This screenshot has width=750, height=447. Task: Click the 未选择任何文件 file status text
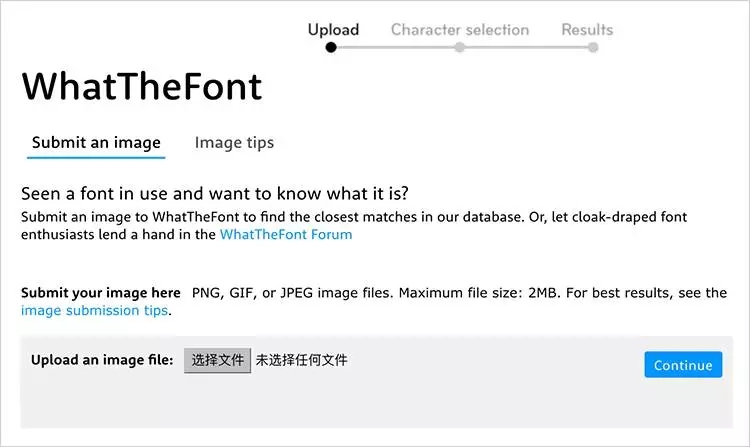point(302,360)
